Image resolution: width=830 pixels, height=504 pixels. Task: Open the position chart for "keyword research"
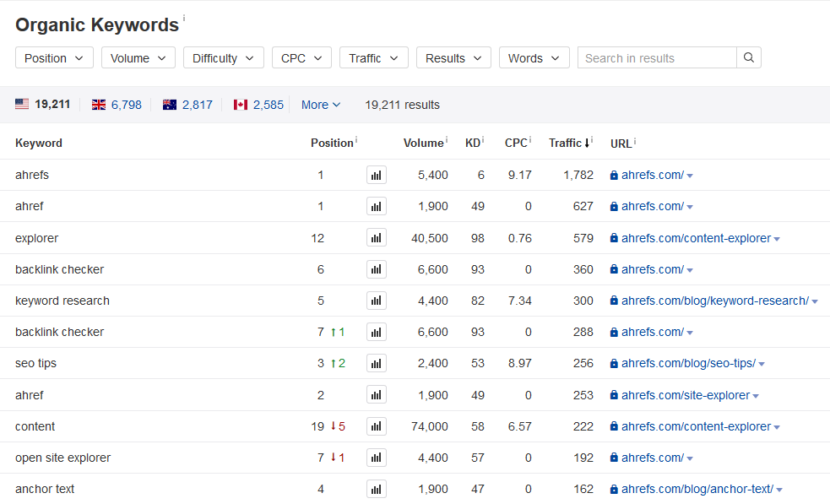click(x=376, y=301)
